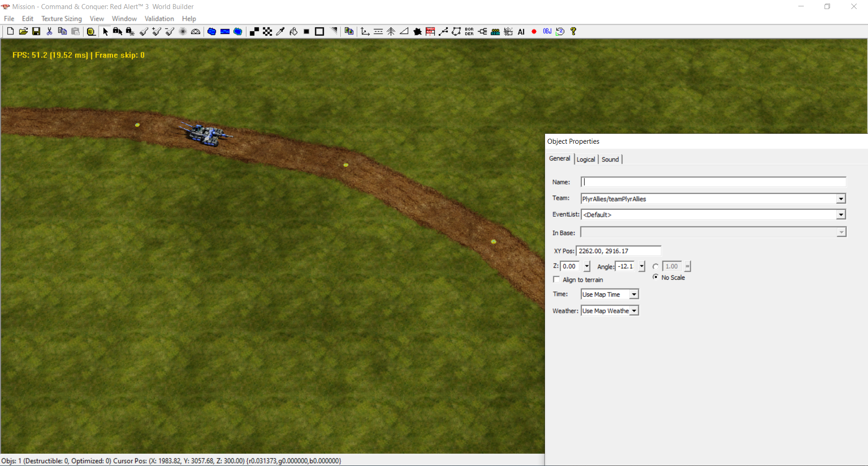Create a new map with New icon
The height and width of the screenshot is (466, 868).
click(10, 31)
